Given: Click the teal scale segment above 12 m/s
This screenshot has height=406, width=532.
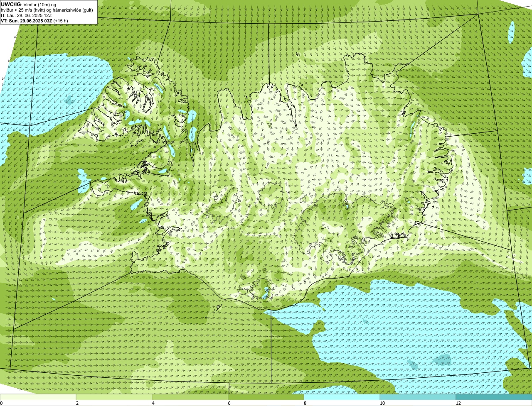Looking at the screenshot, I should [x=494, y=397].
